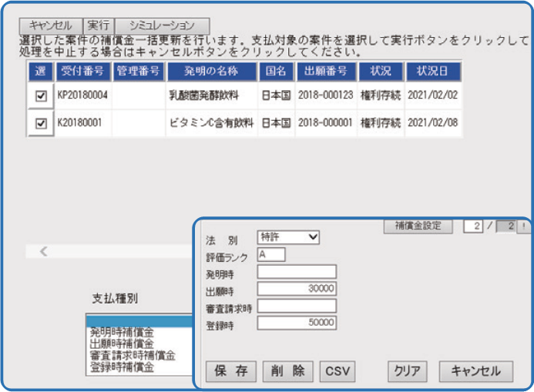Click the 選 column header

click(x=40, y=72)
